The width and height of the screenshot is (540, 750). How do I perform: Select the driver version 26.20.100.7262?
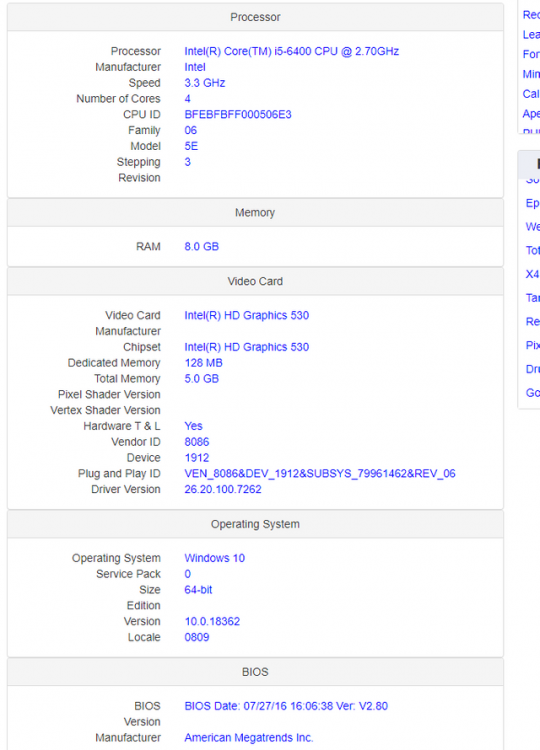[x=223, y=489]
